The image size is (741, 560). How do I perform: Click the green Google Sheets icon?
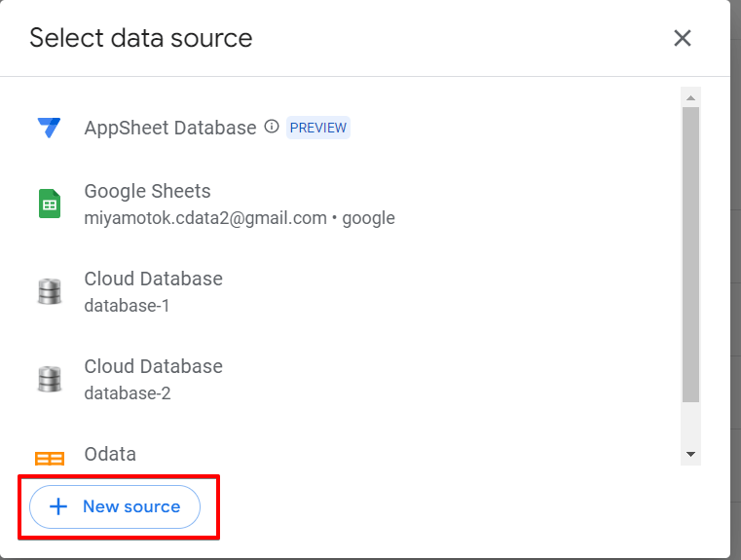pos(49,204)
